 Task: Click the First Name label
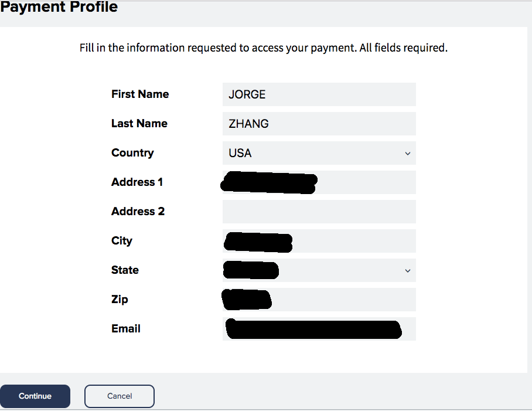coord(140,94)
